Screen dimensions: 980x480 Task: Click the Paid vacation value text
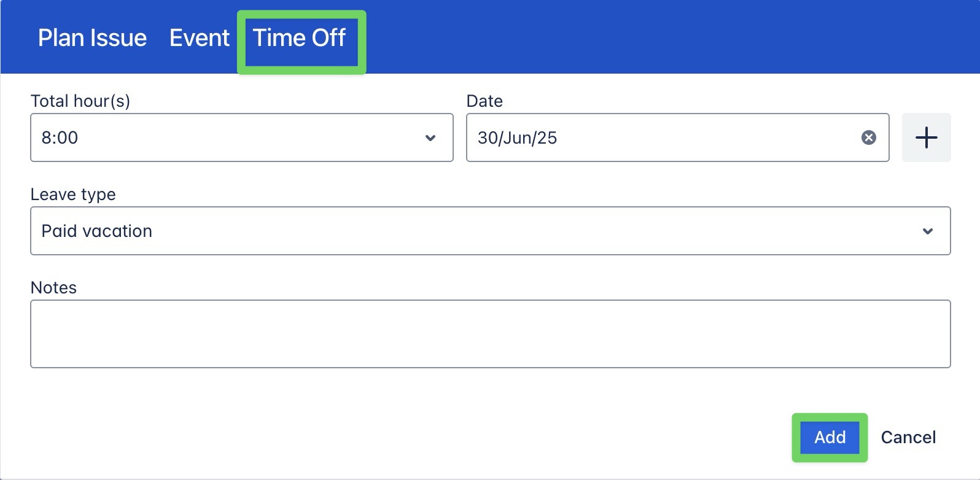click(96, 231)
